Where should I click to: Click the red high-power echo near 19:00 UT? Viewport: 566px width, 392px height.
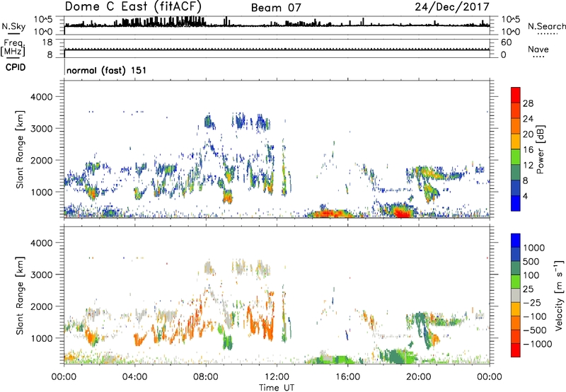click(402, 212)
